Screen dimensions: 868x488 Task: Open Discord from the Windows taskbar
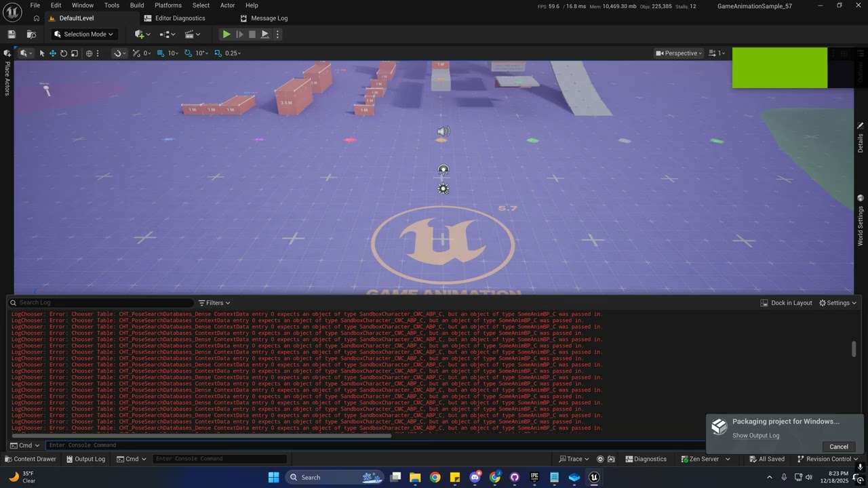click(475, 477)
